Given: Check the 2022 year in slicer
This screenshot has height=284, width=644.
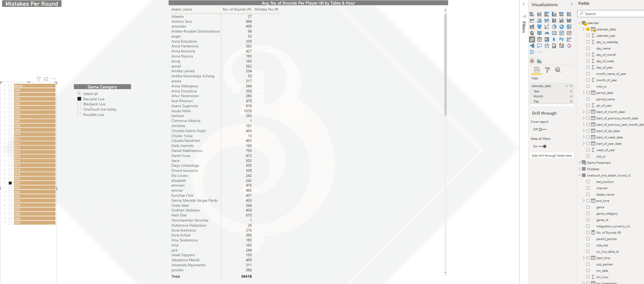Looking at the screenshot, I should pos(10,187).
